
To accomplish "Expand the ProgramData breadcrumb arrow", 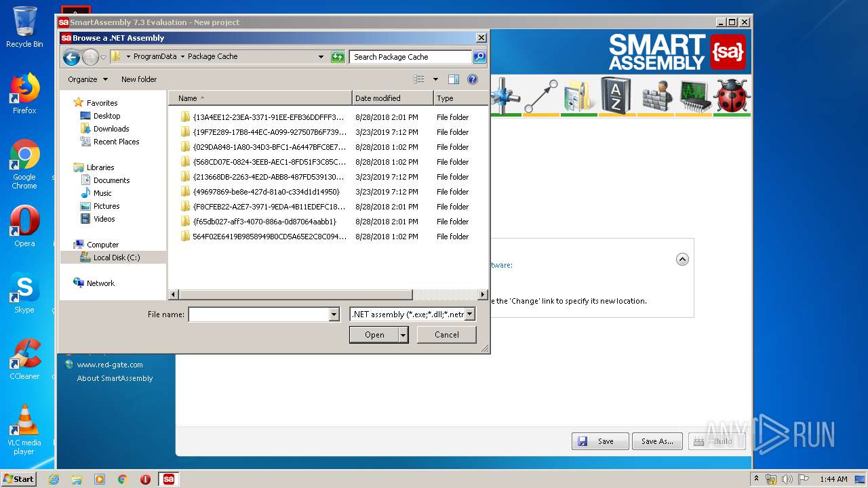I will click(182, 57).
